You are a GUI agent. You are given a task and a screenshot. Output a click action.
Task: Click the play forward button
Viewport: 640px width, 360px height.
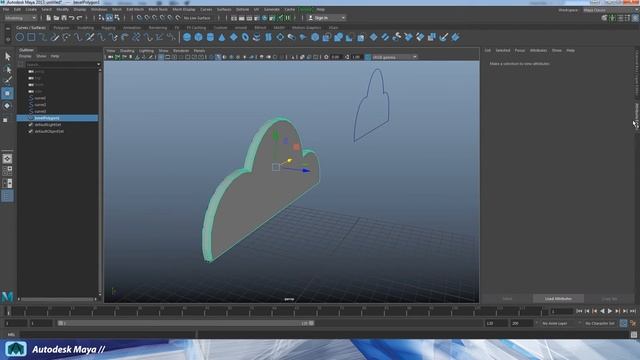[610, 311]
